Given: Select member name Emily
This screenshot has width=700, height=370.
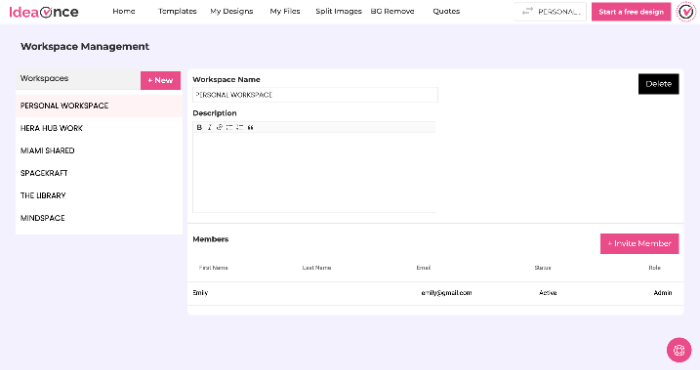Looking at the screenshot, I should pos(200,293).
